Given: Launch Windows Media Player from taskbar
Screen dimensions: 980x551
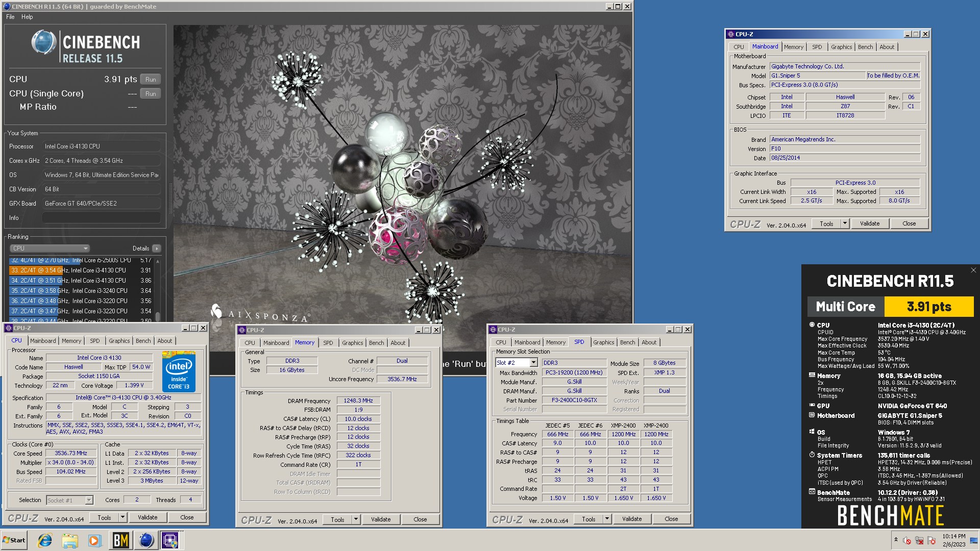Looking at the screenshot, I should coord(94,540).
